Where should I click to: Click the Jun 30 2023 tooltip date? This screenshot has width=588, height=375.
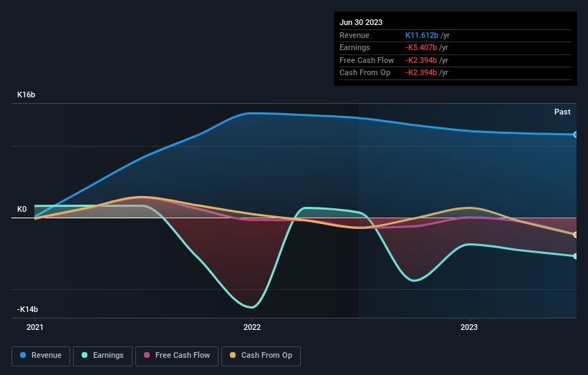[x=361, y=22]
